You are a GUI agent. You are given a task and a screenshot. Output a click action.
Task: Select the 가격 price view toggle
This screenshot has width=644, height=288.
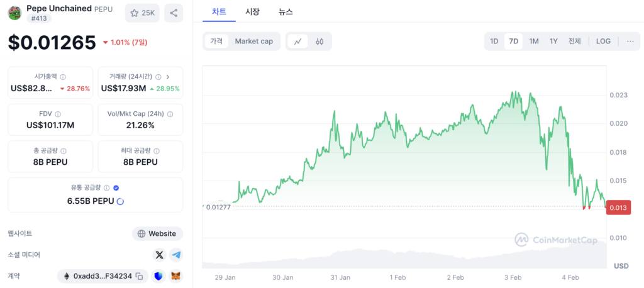click(x=216, y=41)
